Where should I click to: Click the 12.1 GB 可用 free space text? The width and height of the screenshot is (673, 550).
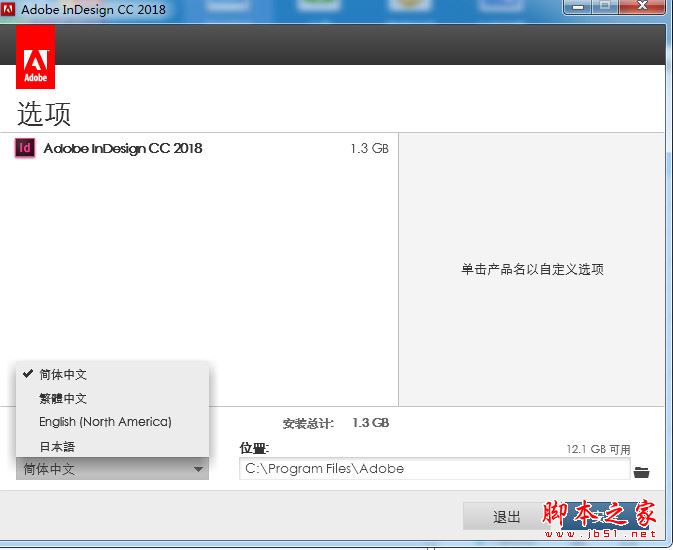(598, 450)
